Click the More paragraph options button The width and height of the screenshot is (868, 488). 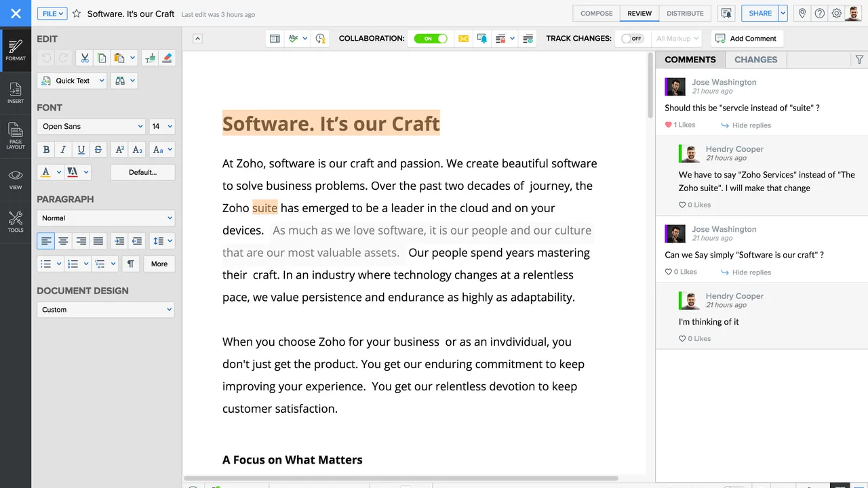coord(159,264)
